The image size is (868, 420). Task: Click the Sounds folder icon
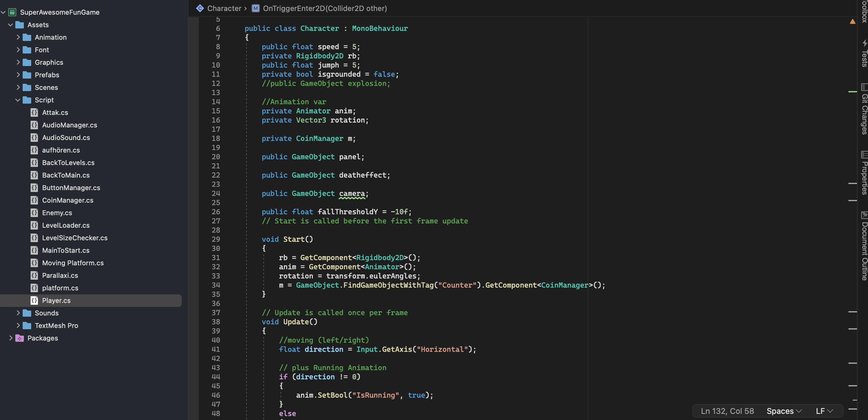[x=27, y=313]
